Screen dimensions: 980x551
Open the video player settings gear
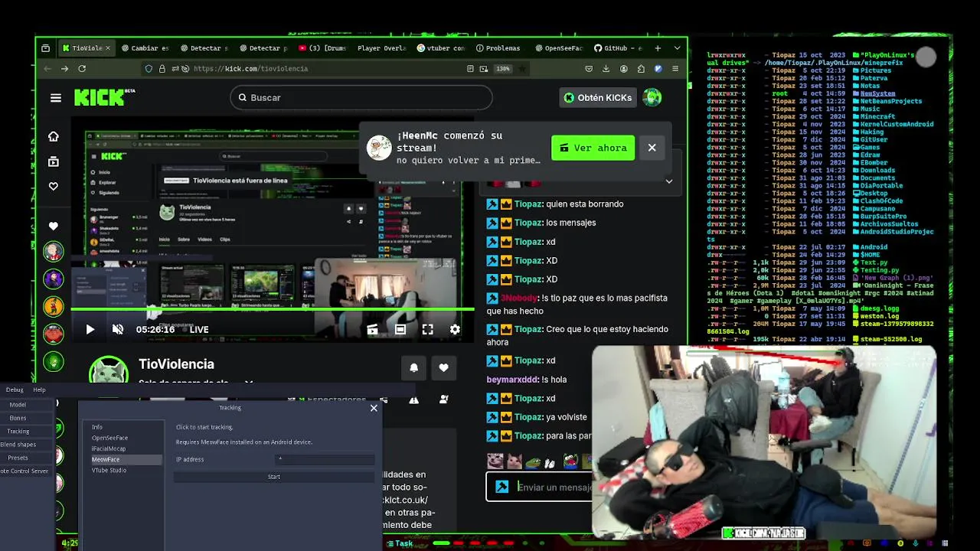point(455,329)
